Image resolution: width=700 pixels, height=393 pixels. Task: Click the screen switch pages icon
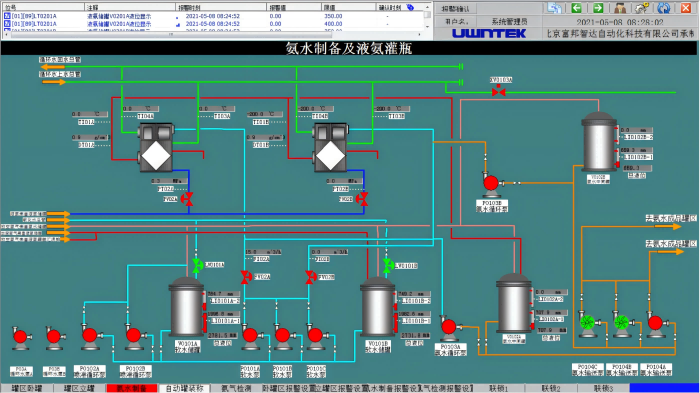554,8
